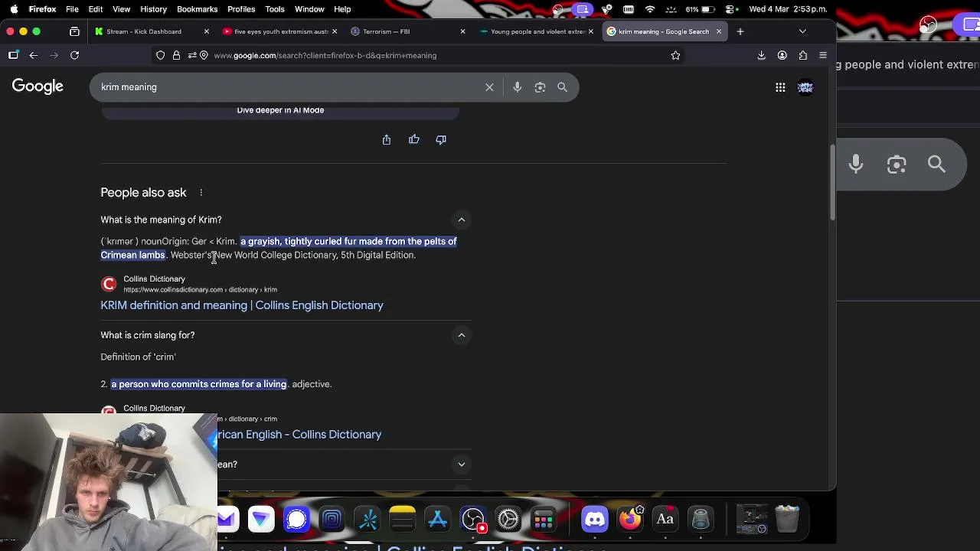The height and width of the screenshot is (551, 980).
Task: Open Google Lens image search
Action: (540, 87)
